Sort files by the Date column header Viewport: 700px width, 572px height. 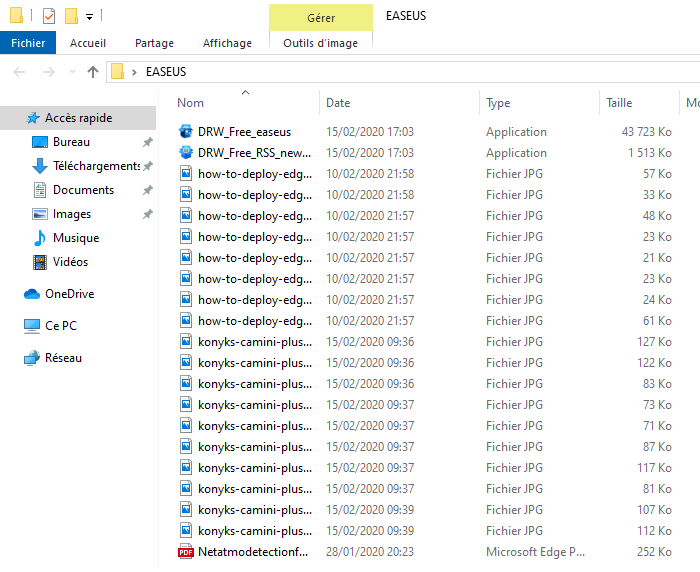[338, 103]
